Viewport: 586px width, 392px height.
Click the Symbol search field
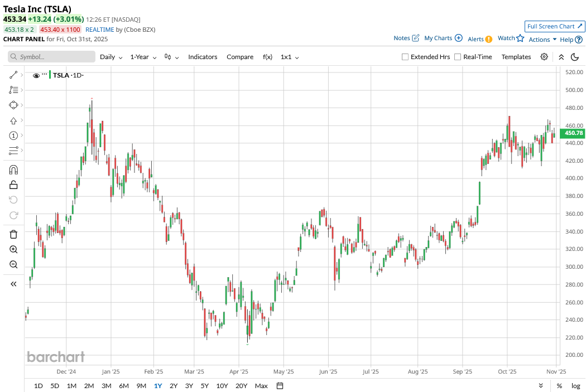tap(51, 57)
